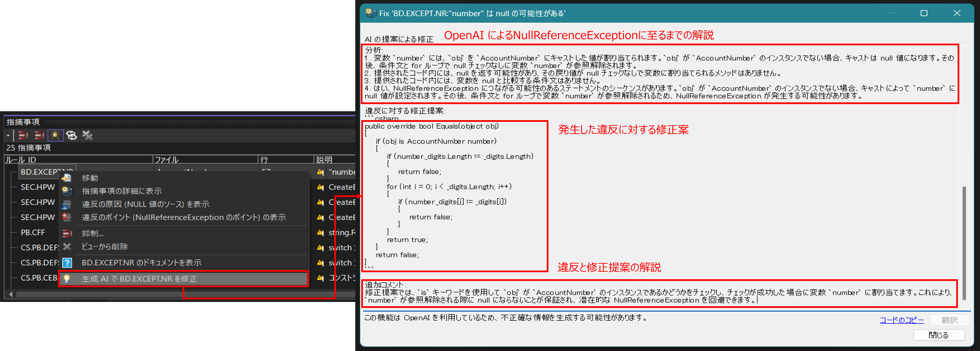Click the 翻訳 button
This screenshot has height=351, width=980.
[950, 320]
